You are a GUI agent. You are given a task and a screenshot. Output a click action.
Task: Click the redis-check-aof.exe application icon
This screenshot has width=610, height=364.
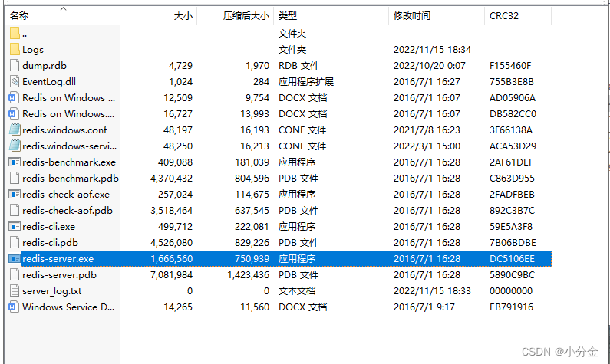pyautogui.click(x=15, y=194)
